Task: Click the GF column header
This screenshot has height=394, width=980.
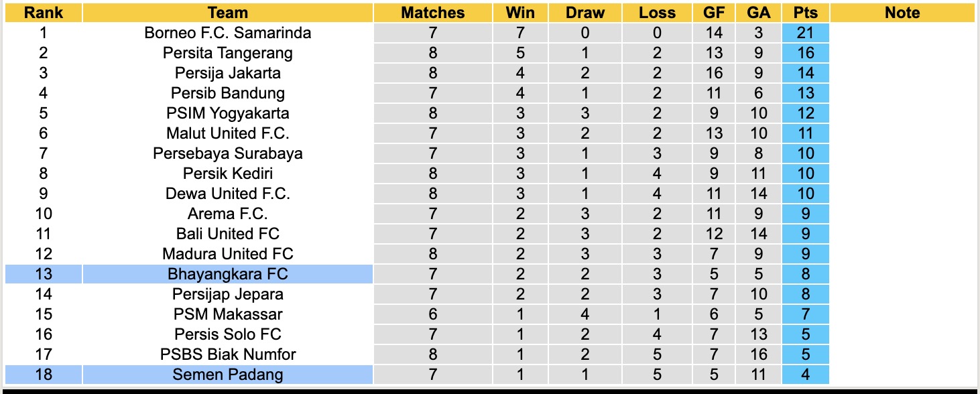Action: (714, 13)
